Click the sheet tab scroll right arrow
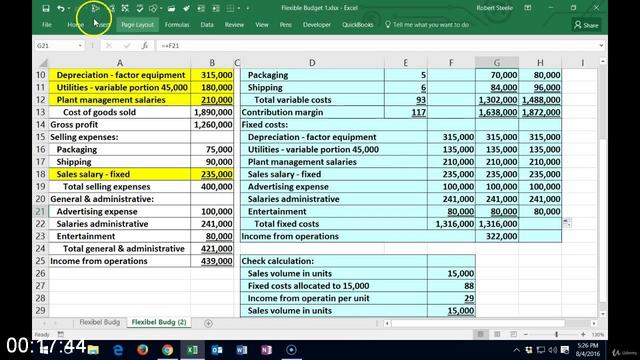 [x=55, y=323]
